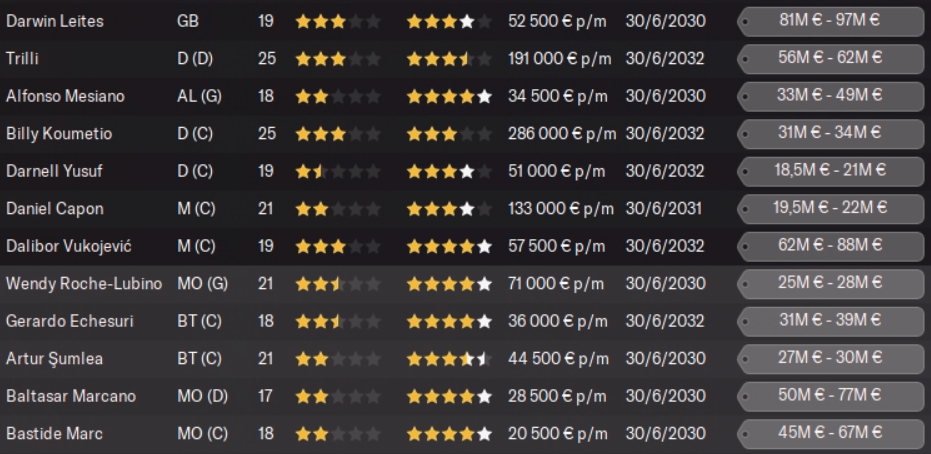
Task: Click Billy Koumetio's 31M € - 34M € tag
Action: click(830, 133)
